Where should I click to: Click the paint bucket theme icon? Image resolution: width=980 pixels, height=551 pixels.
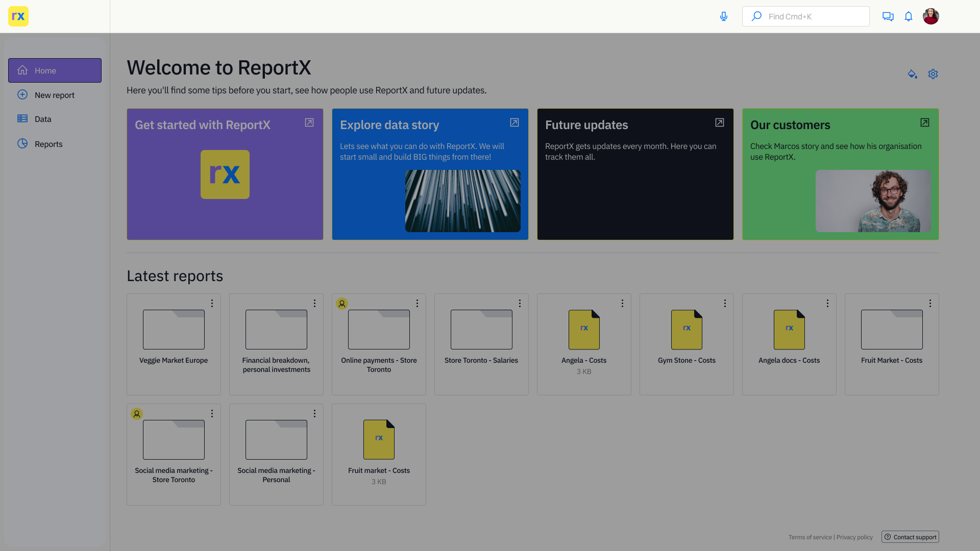coord(913,74)
